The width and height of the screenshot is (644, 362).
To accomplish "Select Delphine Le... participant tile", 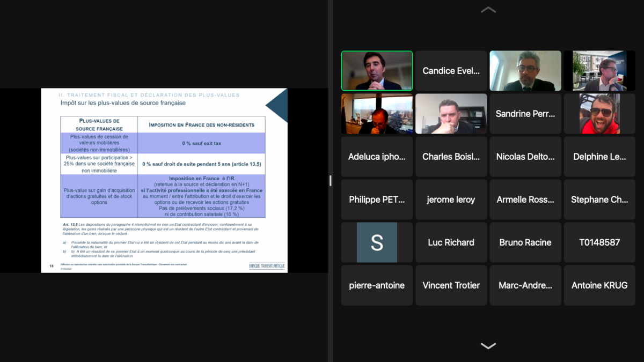I will (x=599, y=157).
